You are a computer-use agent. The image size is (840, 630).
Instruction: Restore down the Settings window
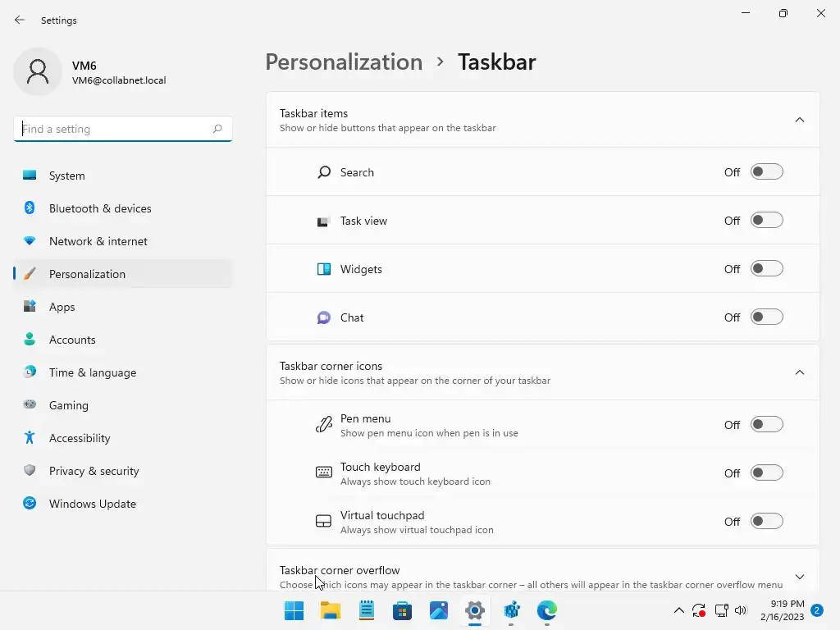(783, 13)
